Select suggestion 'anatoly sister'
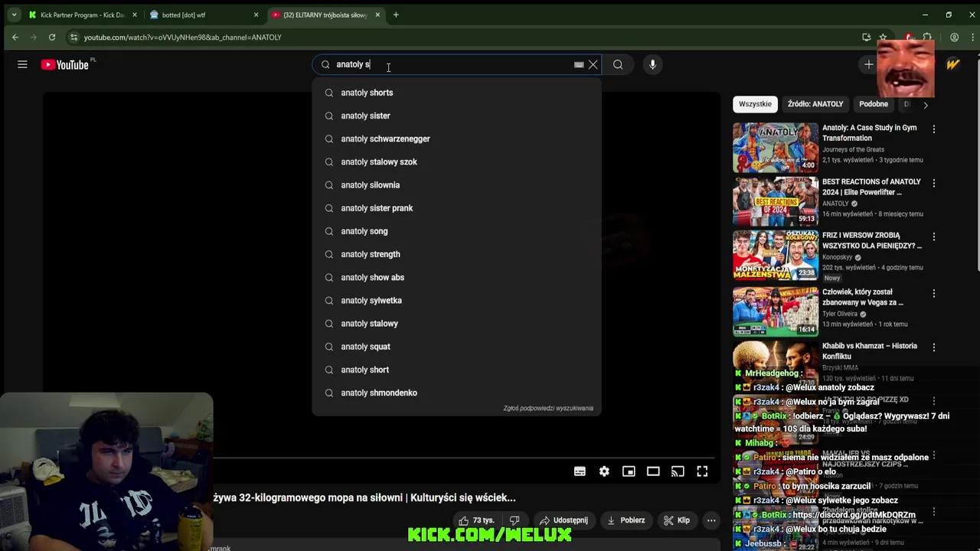The width and height of the screenshot is (980, 551). [x=456, y=116]
